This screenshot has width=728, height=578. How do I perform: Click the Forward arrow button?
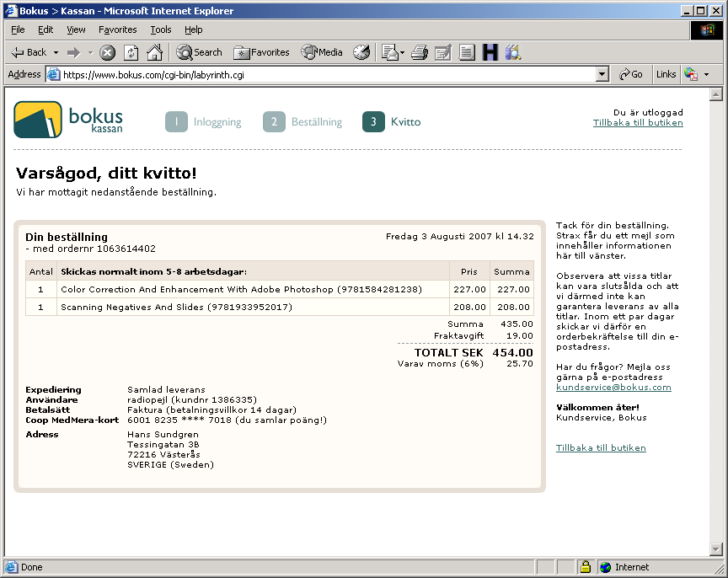click(x=73, y=52)
